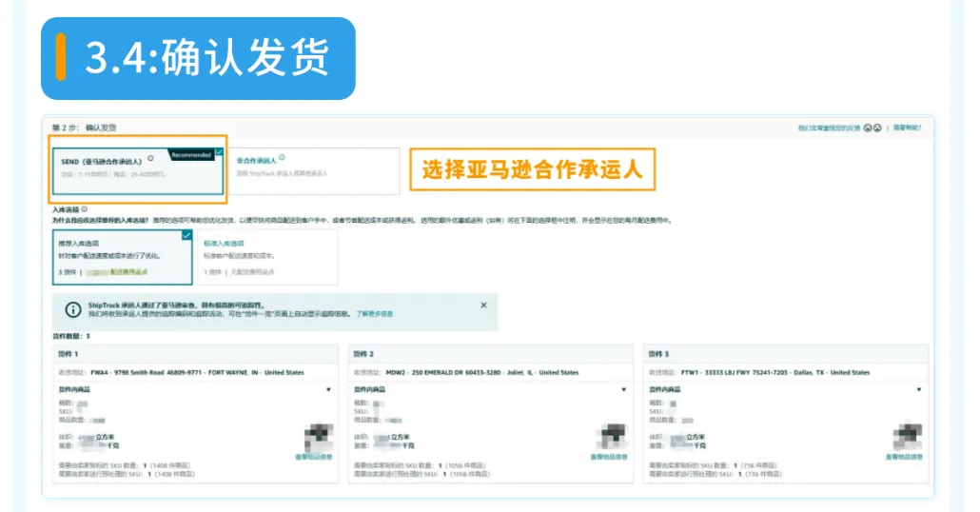Click 无配送费用返点 text in standard option
The width and height of the screenshot is (980, 512).
(252, 272)
